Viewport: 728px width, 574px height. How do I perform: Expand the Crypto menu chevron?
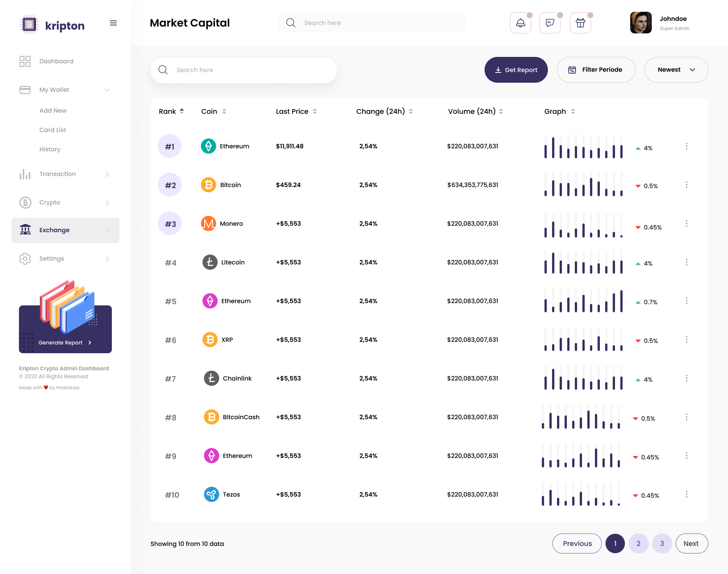pos(107,203)
